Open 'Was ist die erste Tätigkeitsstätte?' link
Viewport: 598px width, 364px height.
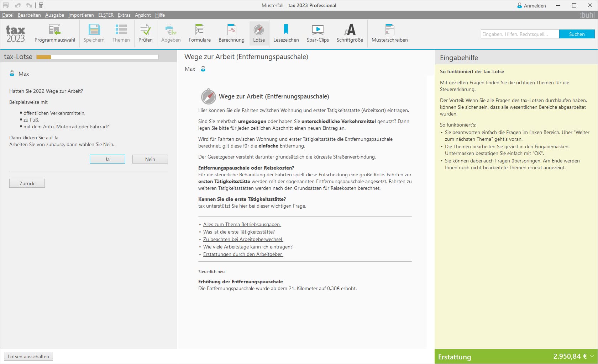click(x=240, y=232)
